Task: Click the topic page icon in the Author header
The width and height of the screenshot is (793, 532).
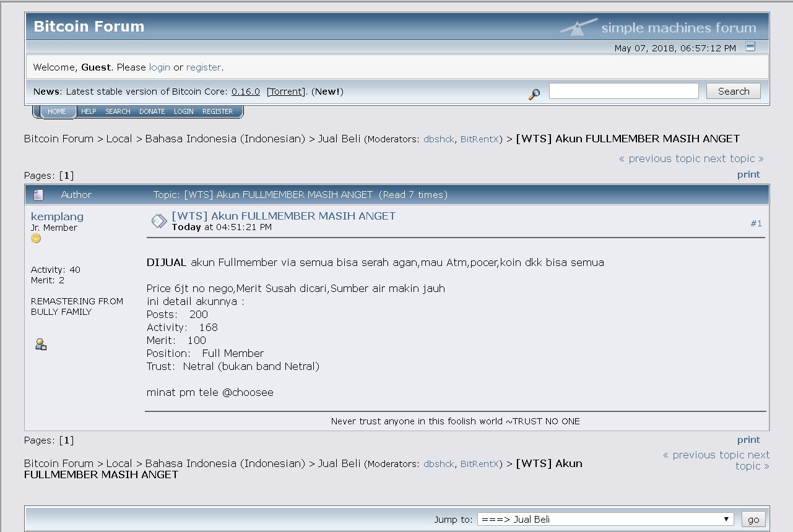Action: [x=38, y=195]
